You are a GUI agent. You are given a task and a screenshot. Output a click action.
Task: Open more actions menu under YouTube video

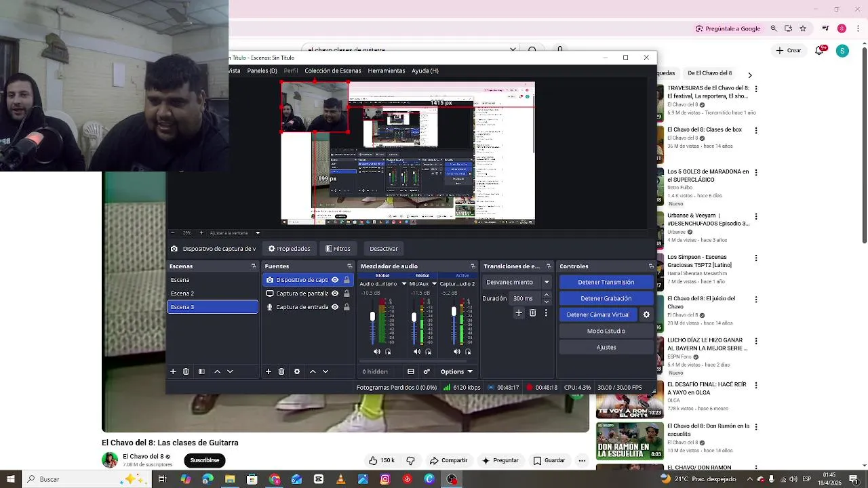click(x=582, y=460)
